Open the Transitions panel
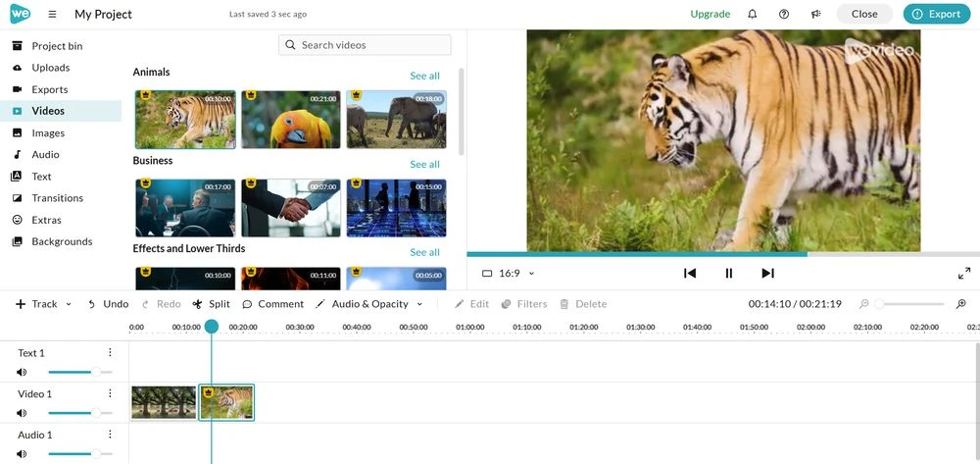The height and width of the screenshot is (464, 980). (57, 198)
